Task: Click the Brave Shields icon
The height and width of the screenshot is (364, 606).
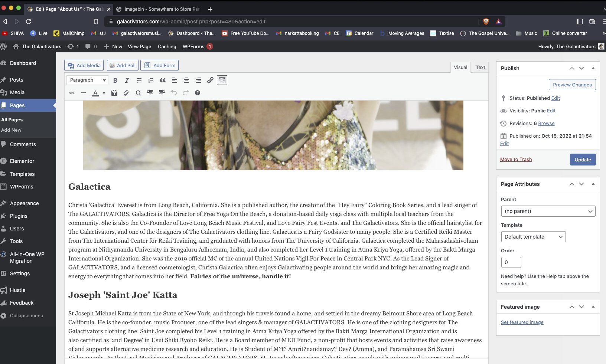Action: 486,22
